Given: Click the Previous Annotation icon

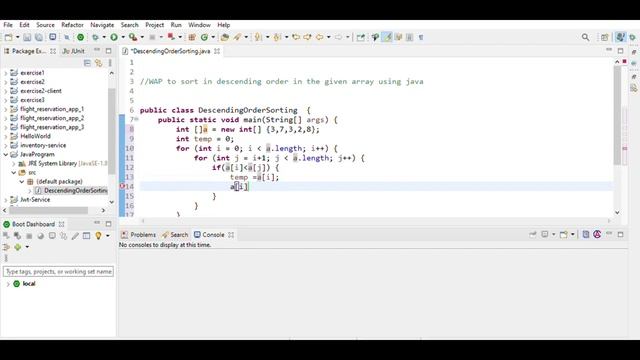Looking at the screenshot, I should [277, 37].
